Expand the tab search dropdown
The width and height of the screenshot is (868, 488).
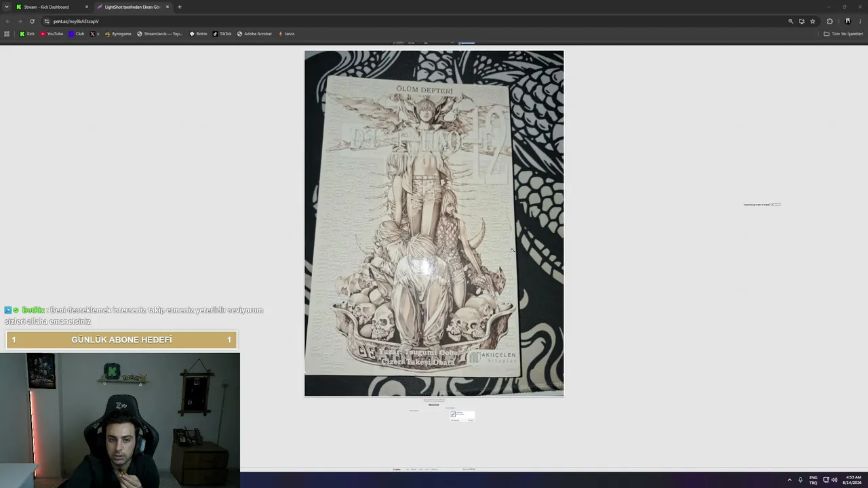pos(7,7)
